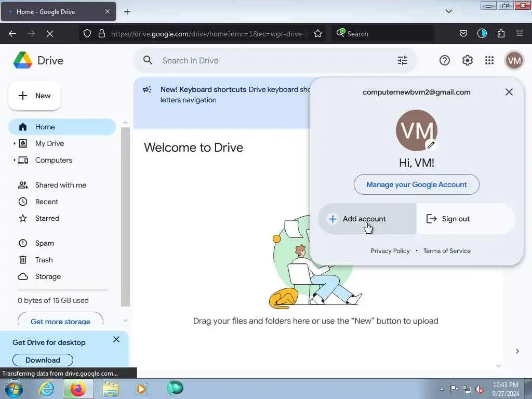Close the account popup with X
Viewport: 532px width, 399px height.
click(509, 92)
